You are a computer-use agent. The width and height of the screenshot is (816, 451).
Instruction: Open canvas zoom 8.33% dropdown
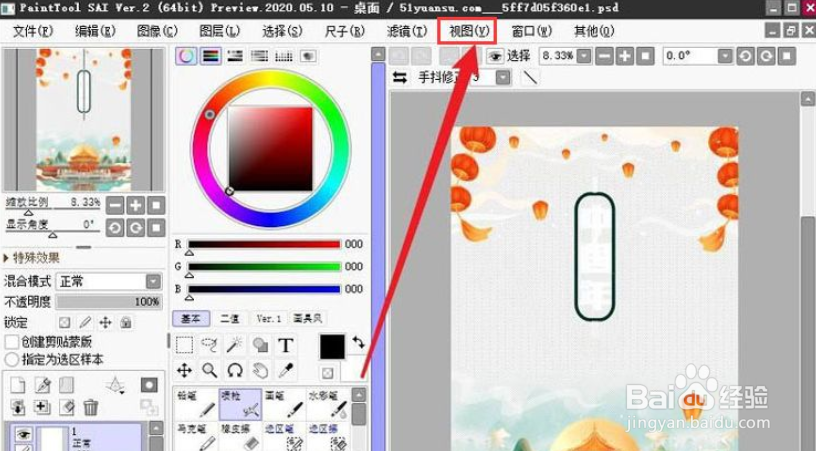tap(584, 56)
